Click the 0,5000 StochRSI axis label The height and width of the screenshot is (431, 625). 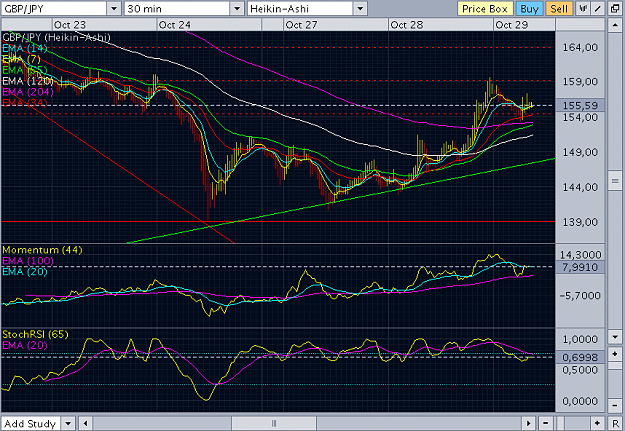click(580, 370)
